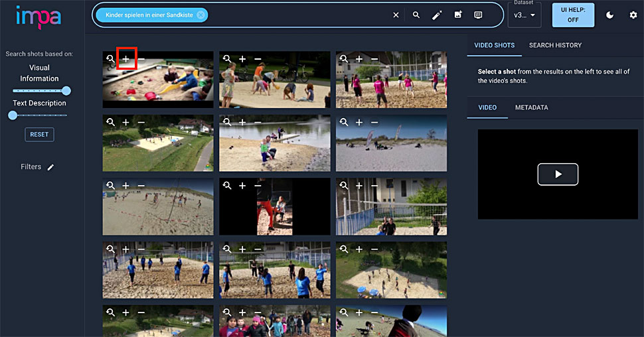Click inside the search query input field
This screenshot has height=337, width=644.
click(x=298, y=15)
